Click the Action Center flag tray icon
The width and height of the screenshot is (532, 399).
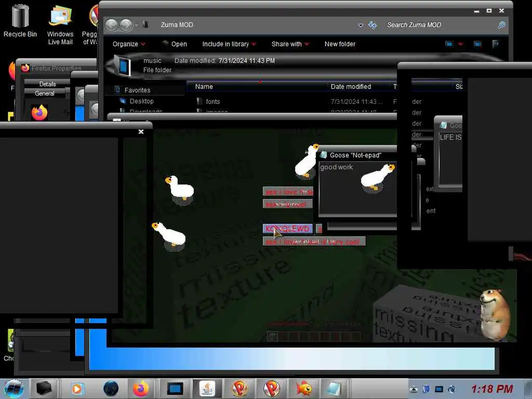pyautogui.click(x=427, y=389)
